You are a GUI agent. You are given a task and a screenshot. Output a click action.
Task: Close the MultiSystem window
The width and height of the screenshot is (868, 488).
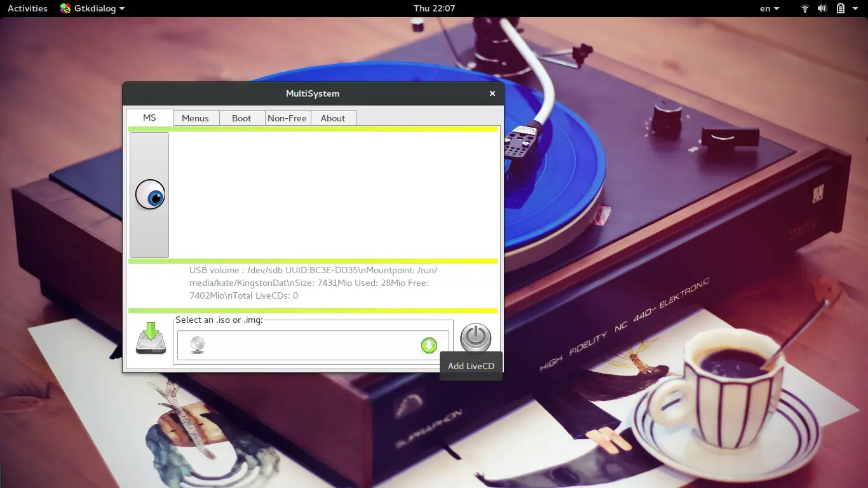click(492, 93)
